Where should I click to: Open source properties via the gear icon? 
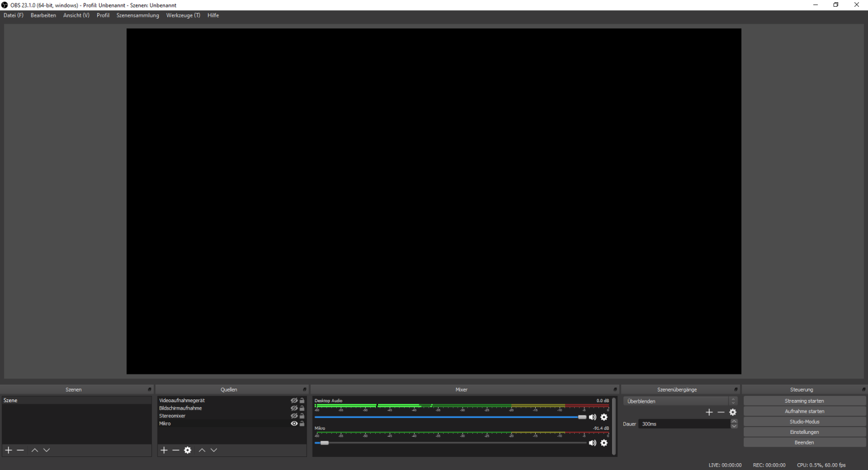click(x=188, y=450)
